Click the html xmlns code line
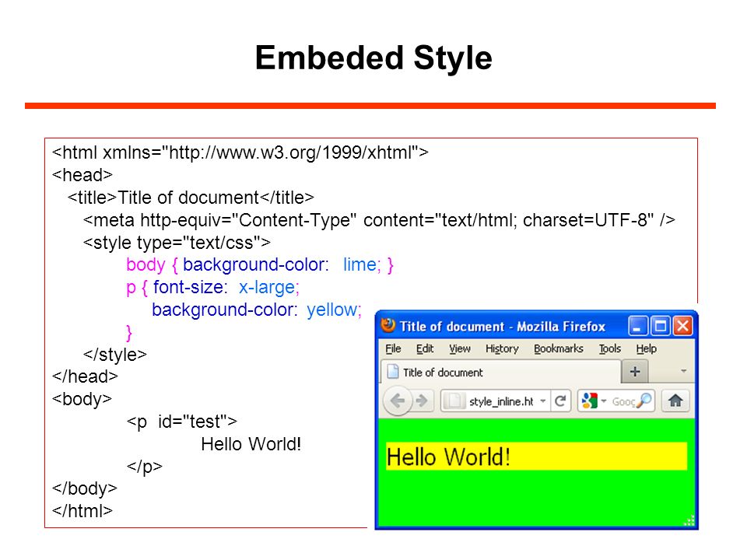The height and width of the screenshot is (560, 747). tap(240, 153)
